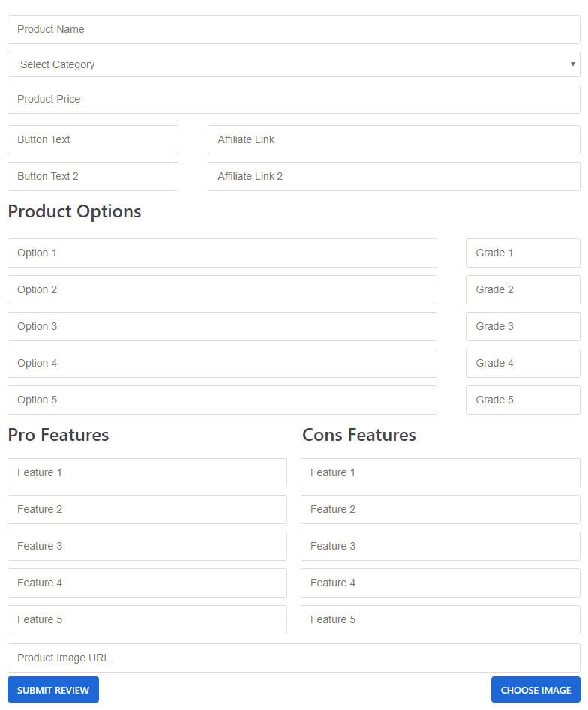Focus Feature 4 under Pro Features
This screenshot has height=710, width=588.
click(147, 583)
